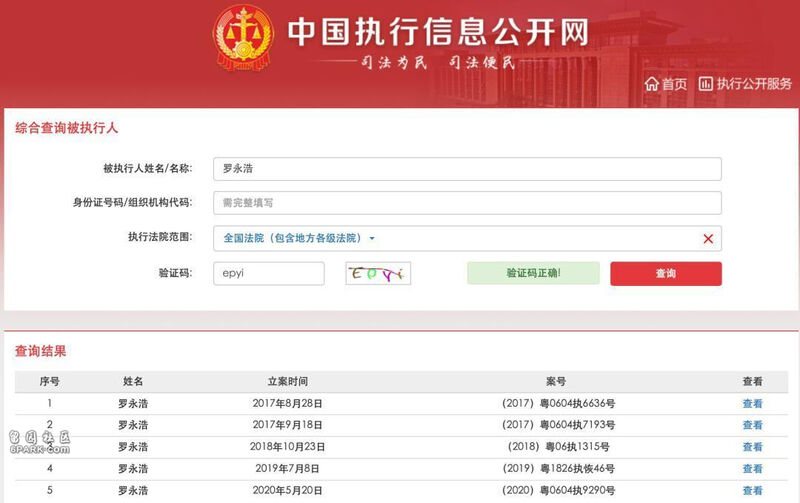Viewport: 800px width, 503px height.
Task: View details for case 粤1826执恢46号
Action: click(752, 468)
